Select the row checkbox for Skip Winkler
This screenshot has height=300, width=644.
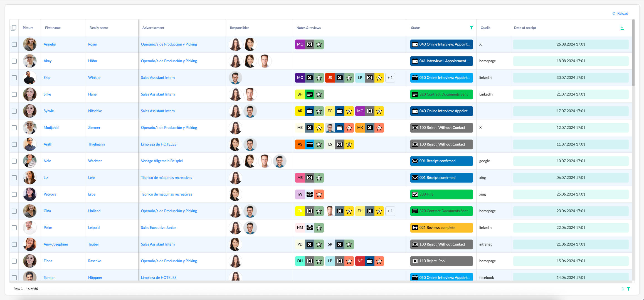[x=14, y=78]
